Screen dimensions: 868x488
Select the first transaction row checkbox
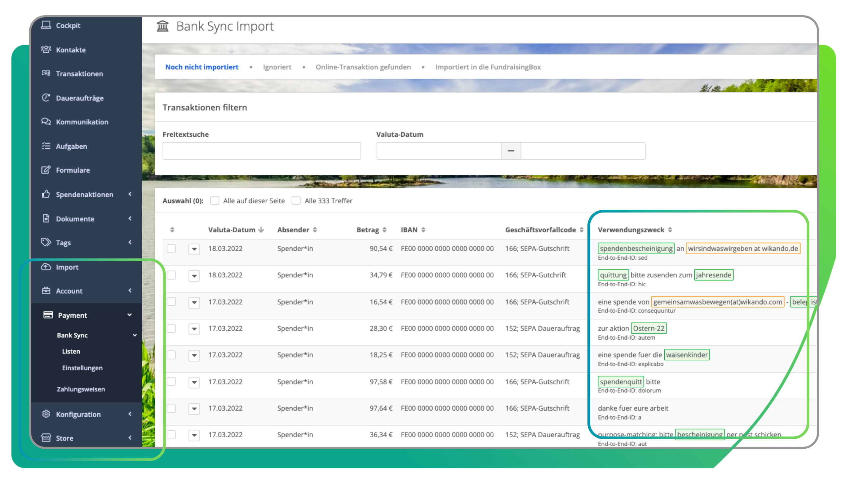click(171, 248)
